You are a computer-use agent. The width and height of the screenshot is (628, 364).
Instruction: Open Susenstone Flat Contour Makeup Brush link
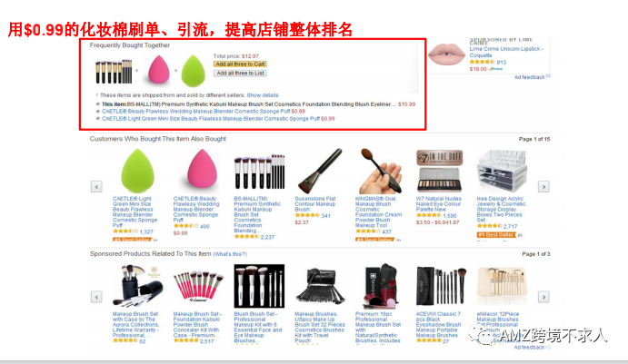pyautogui.click(x=315, y=204)
